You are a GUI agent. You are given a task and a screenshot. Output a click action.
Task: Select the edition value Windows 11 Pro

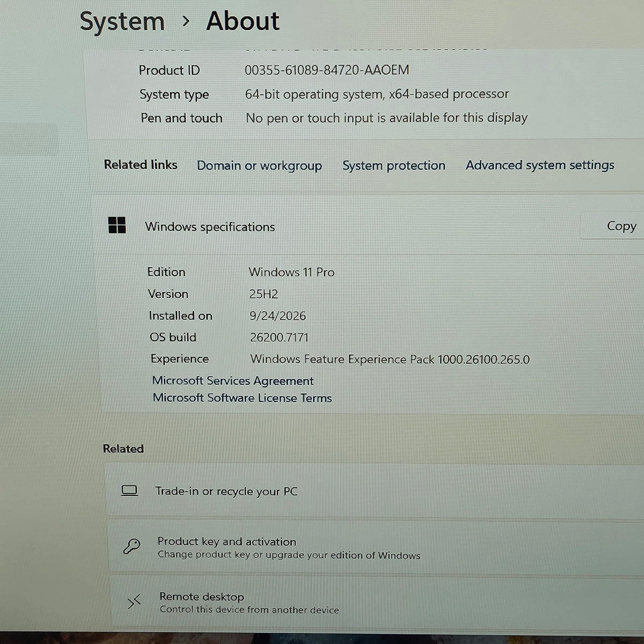[x=291, y=272]
